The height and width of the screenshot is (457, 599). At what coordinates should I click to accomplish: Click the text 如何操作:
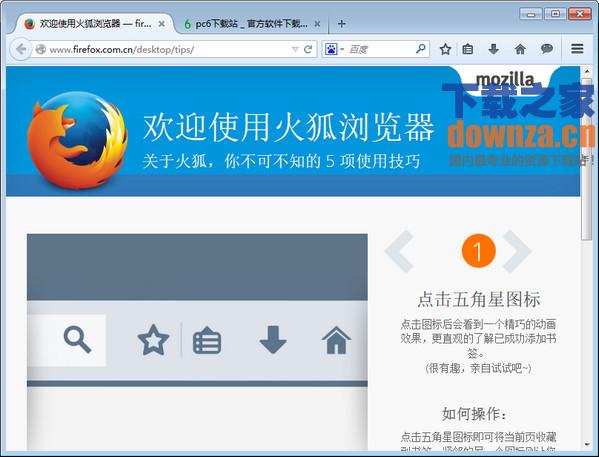(x=475, y=413)
